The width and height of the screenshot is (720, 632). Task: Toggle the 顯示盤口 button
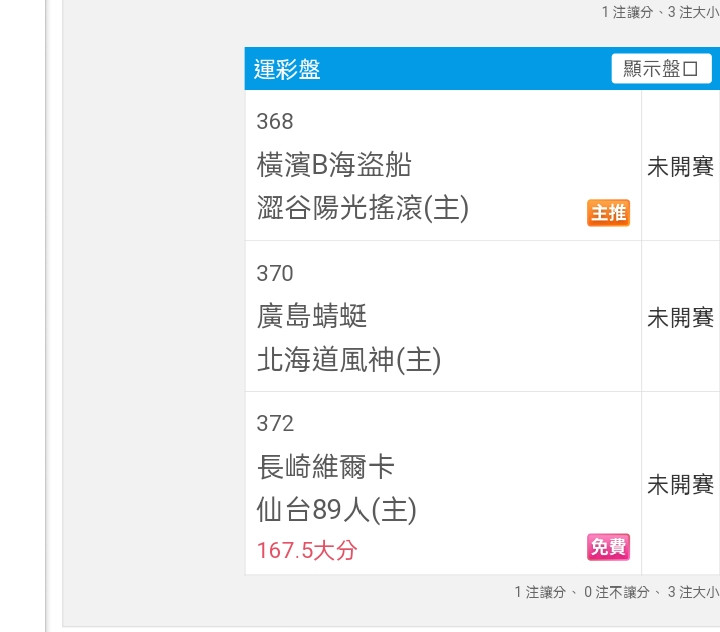point(661,69)
